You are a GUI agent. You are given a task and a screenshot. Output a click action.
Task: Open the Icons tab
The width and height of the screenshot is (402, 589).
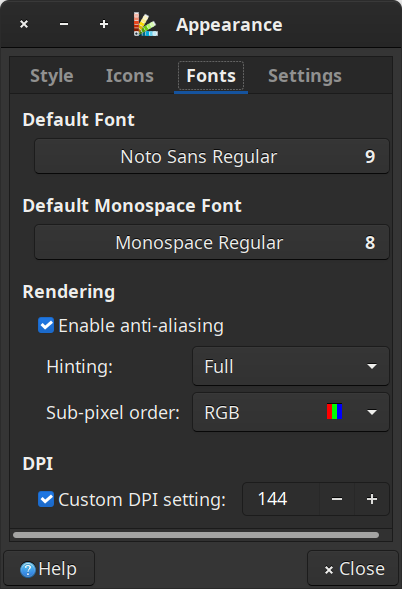tap(130, 76)
